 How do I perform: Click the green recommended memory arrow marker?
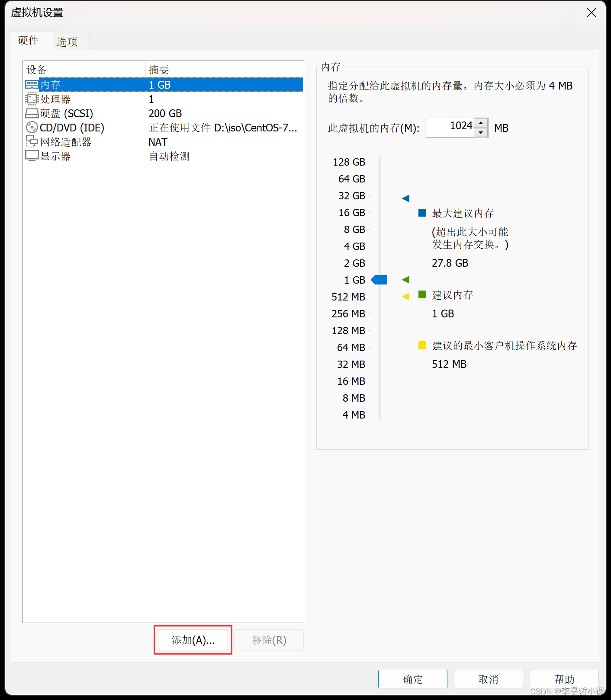coord(405,280)
